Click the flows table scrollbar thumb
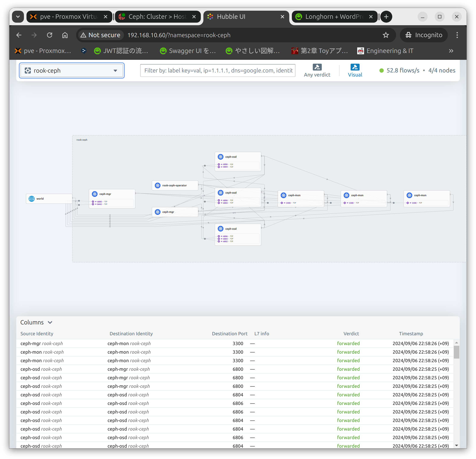 (x=456, y=352)
